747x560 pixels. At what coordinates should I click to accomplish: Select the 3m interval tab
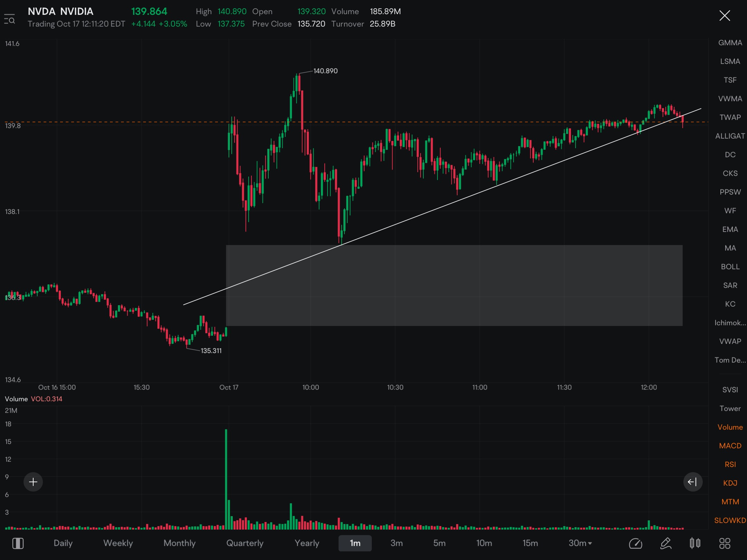pyautogui.click(x=397, y=543)
